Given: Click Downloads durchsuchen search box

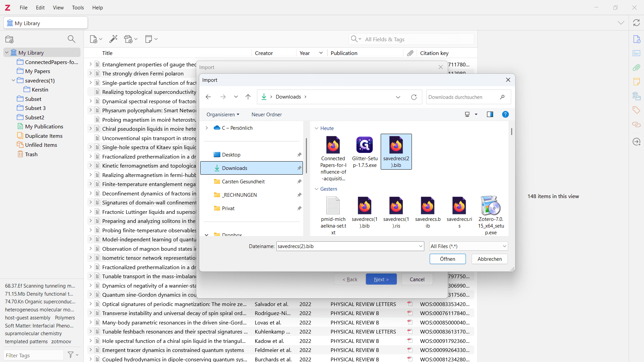Looking at the screenshot, I should pyautogui.click(x=468, y=97).
